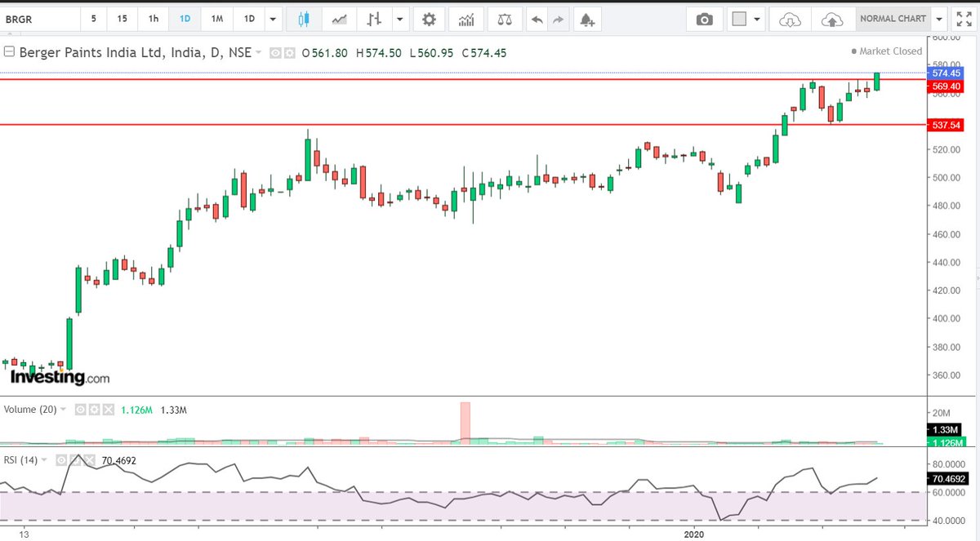
Task: Click the 574.45 current price label
Action: point(946,73)
